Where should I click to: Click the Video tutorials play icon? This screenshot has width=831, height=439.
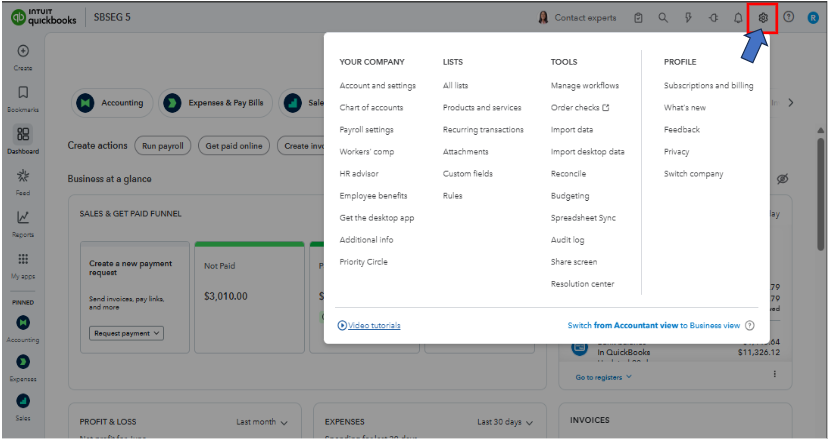(342, 326)
